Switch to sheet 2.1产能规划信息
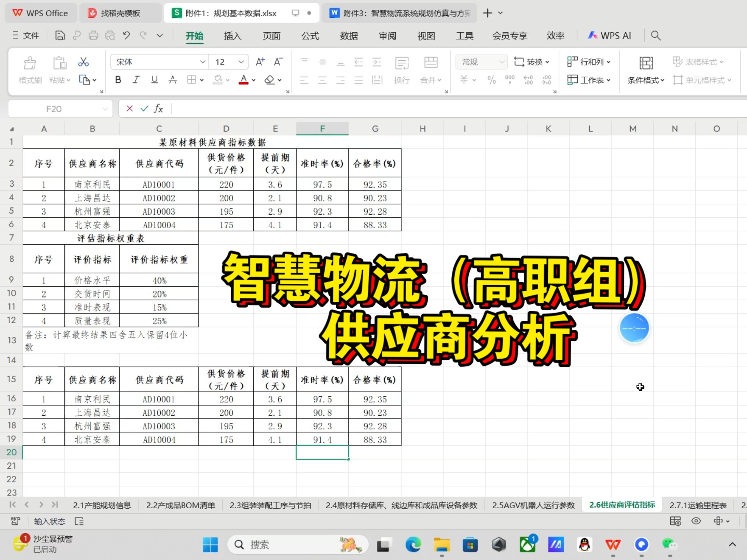Screen dimensions: 747x560 102,505
